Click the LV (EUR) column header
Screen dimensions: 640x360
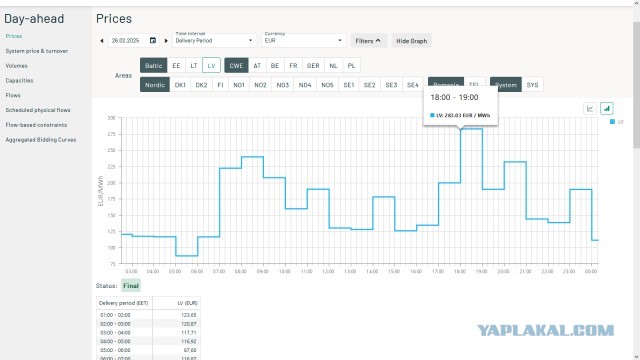(176, 303)
